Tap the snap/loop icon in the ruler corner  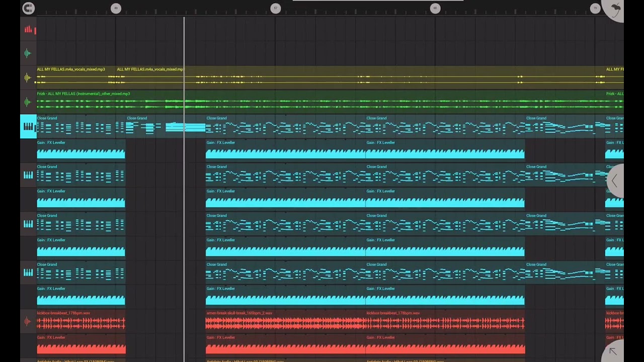pyautogui.click(x=28, y=8)
